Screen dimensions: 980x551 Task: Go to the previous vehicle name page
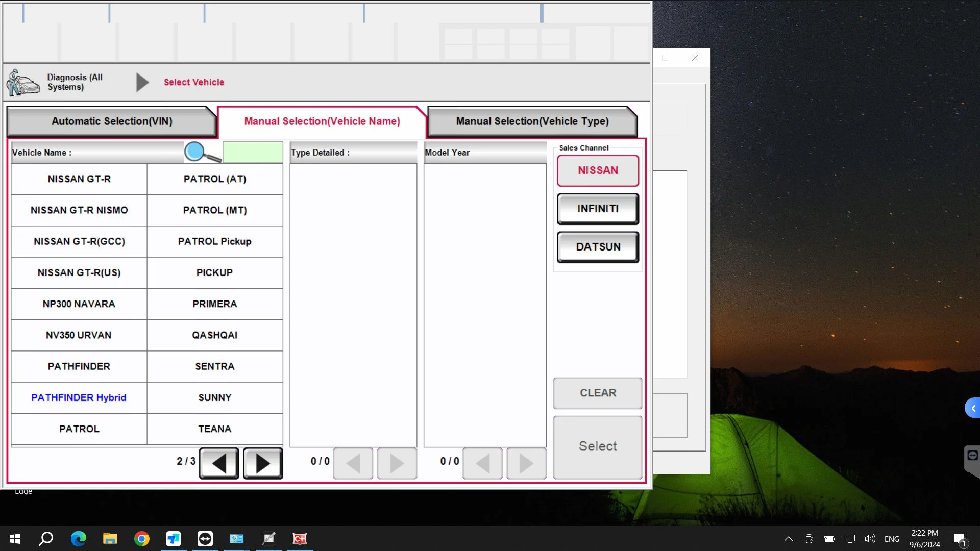[x=219, y=463]
